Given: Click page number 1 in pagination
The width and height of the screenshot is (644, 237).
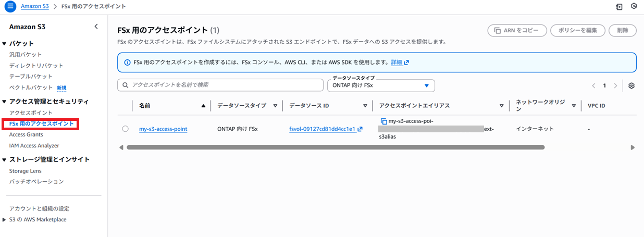Looking at the screenshot, I should [x=604, y=86].
